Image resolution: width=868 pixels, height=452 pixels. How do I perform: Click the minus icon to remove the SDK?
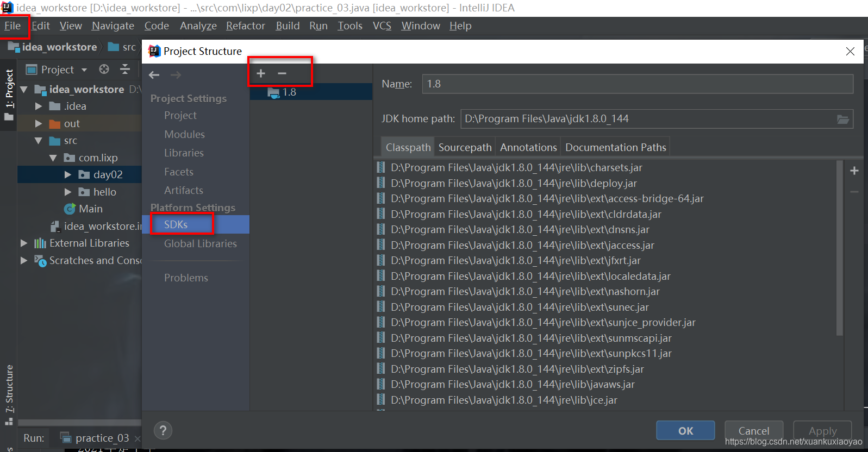click(x=282, y=73)
